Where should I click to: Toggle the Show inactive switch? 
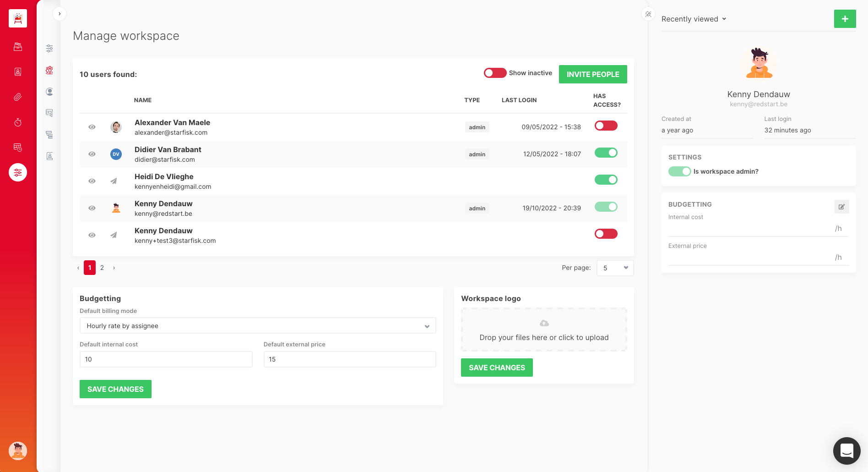[x=495, y=73]
